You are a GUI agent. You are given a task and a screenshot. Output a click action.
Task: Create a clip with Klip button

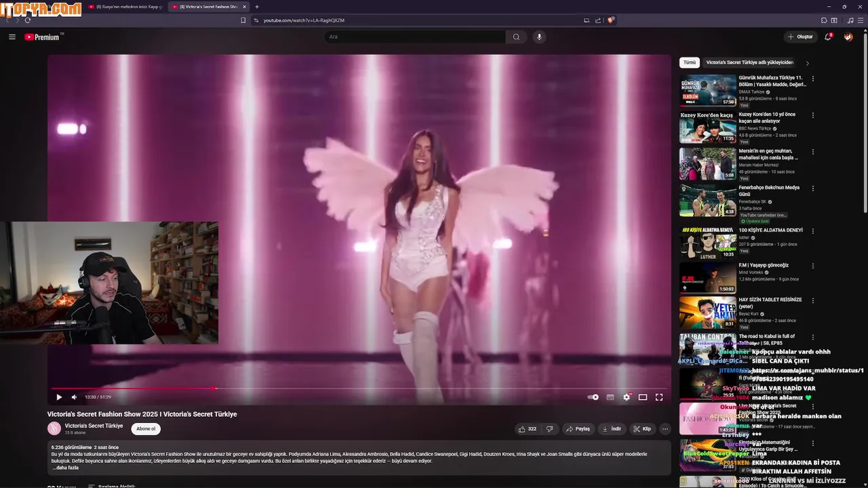click(642, 428)
